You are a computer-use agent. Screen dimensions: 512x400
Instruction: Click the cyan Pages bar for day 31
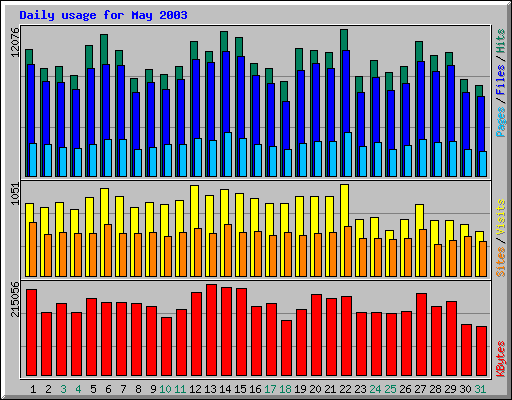point(483,164)
